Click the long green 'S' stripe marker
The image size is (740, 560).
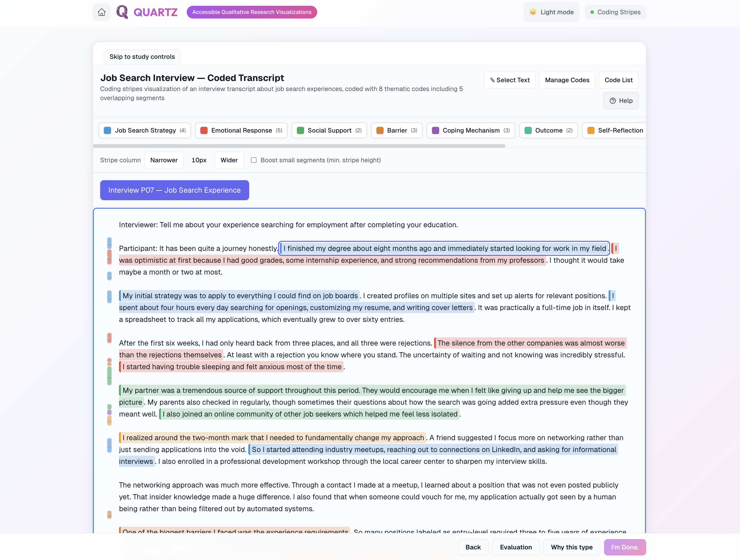(x=109, y=376)
